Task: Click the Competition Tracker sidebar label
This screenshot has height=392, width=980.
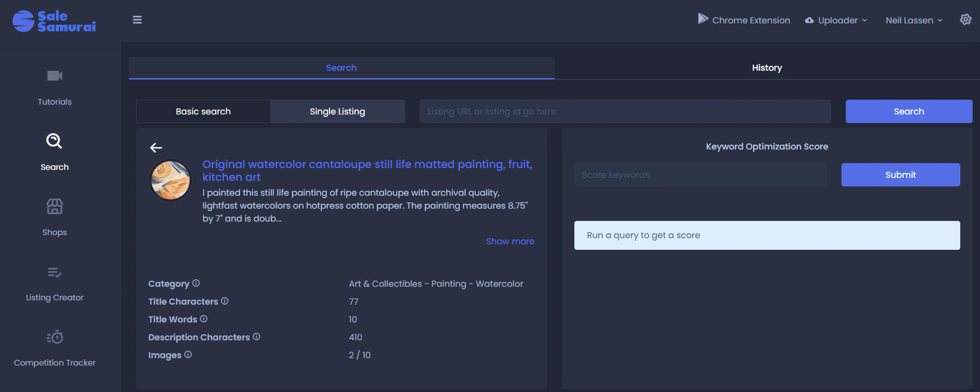Action: [x=55, y=362]
